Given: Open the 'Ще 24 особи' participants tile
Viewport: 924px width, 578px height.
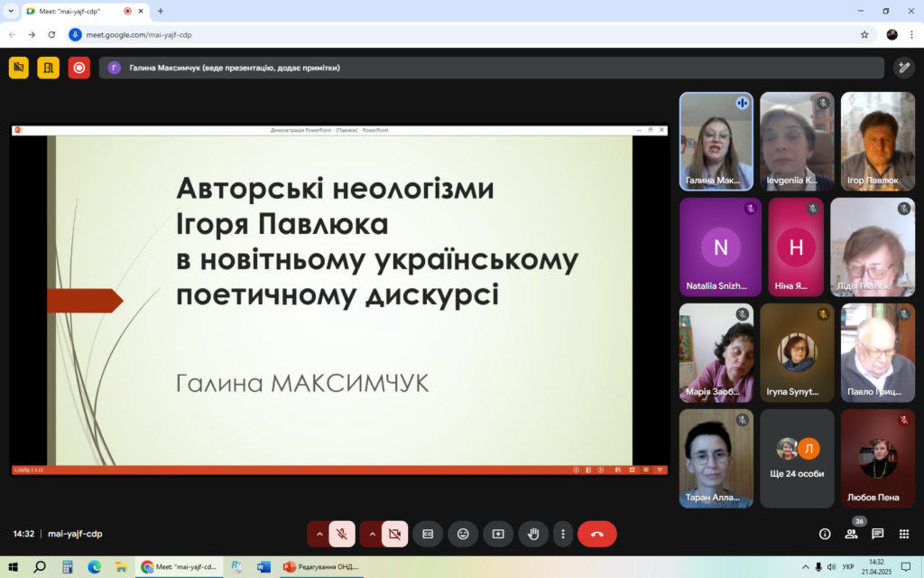Looking at the screenshot, I should point(797,458).
